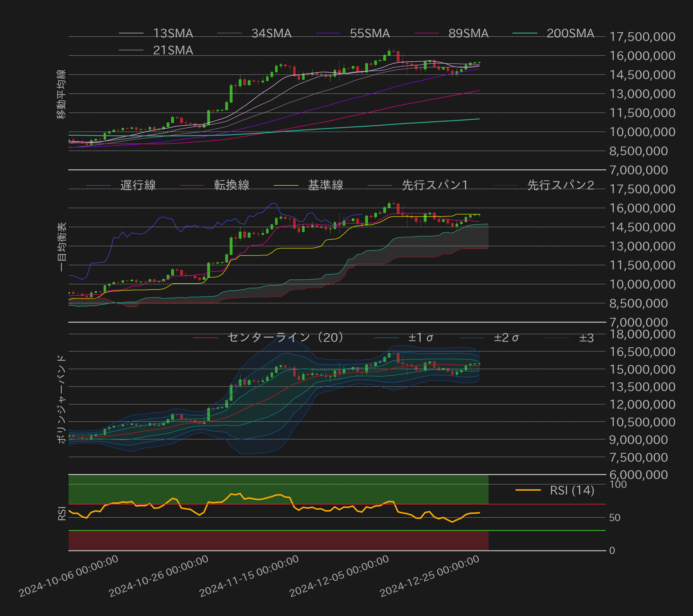
Task: Hide the 転換線 series in legend
Action: pyautogui.click(x=231, y=185)
